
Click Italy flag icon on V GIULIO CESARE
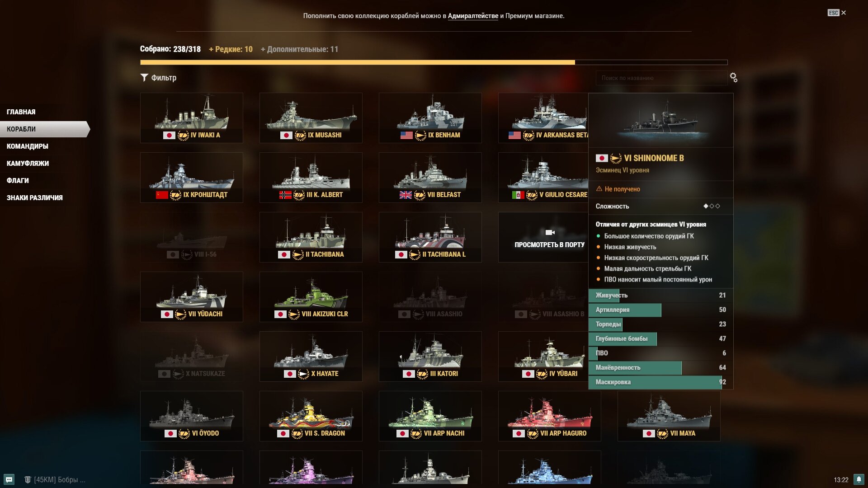coord(518,195)
